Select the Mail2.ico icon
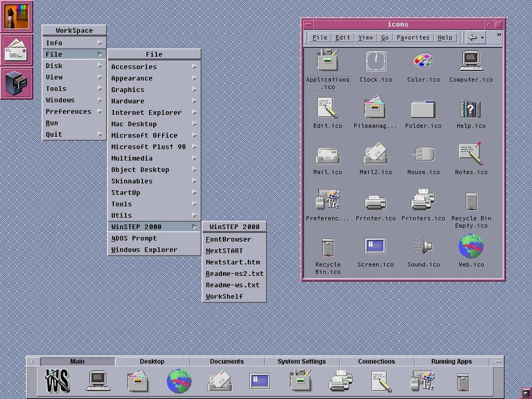 [x=375, y=154]
